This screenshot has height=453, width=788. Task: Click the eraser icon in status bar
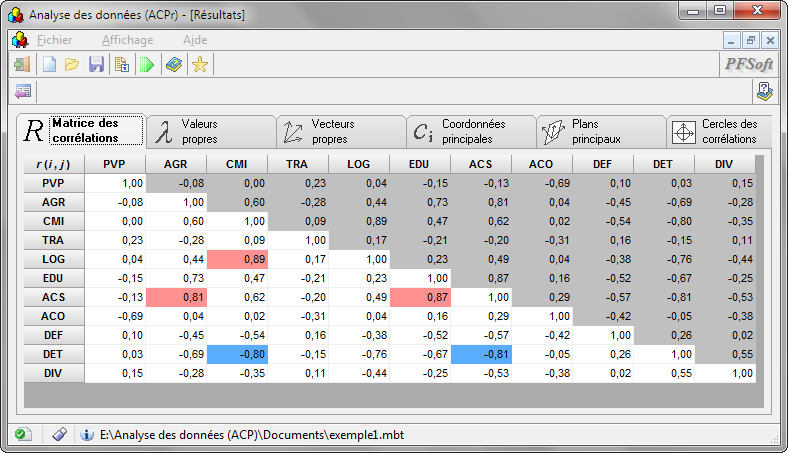(x=59, y=435)
